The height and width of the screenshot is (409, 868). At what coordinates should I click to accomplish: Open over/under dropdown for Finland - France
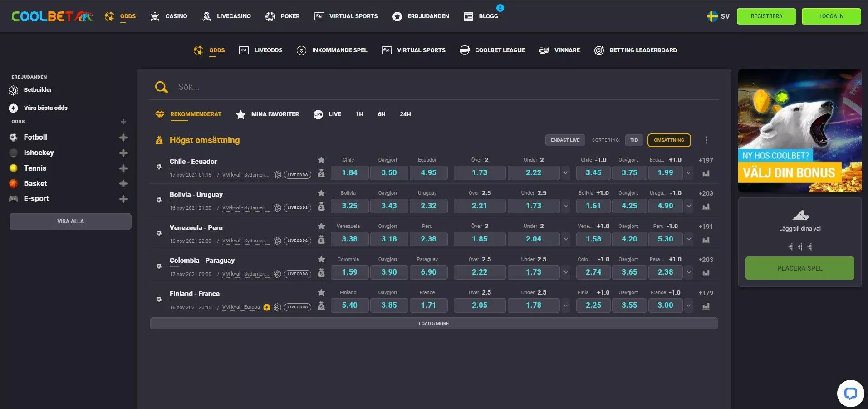point(565,306)
